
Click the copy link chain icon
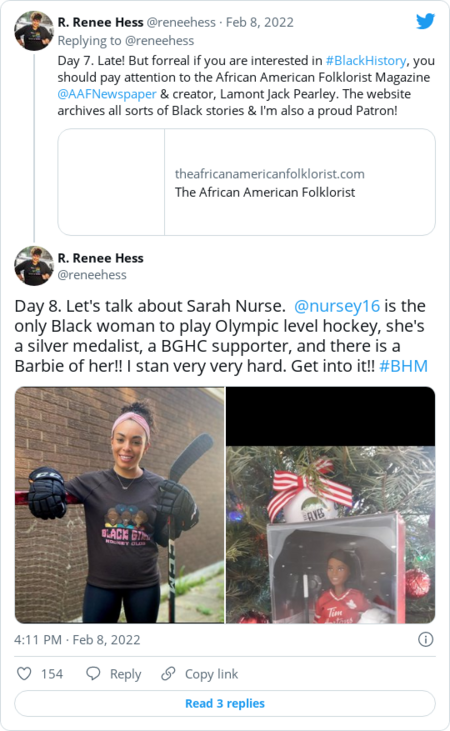(x=168, y=674)
